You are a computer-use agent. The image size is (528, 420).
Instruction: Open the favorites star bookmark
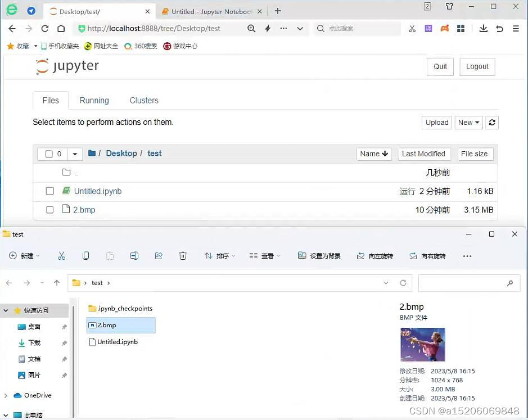[x=18, y=46]
